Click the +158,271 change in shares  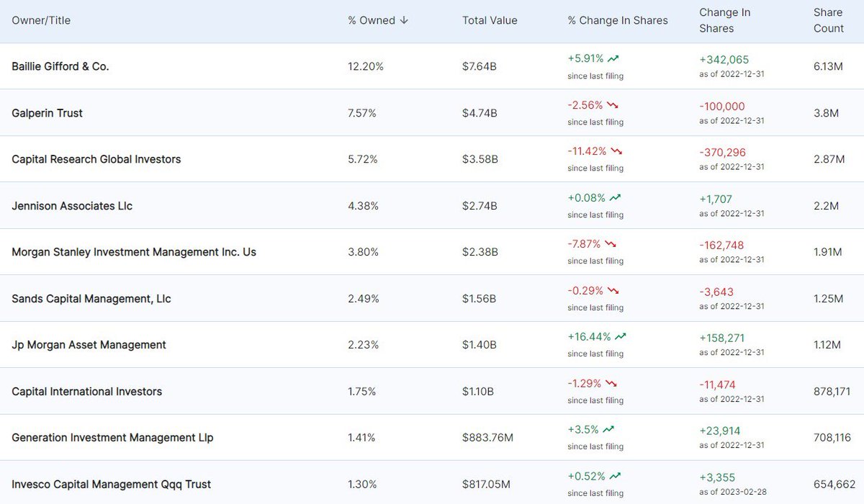click(722, 338)
